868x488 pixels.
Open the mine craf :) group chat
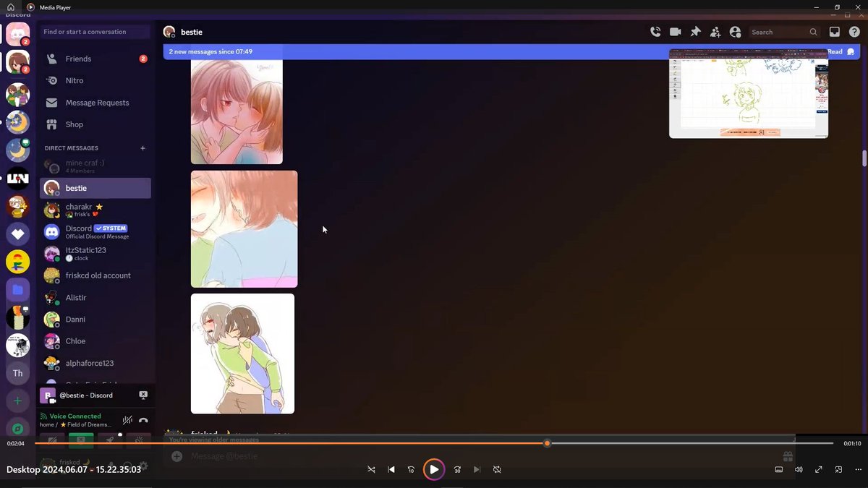point(95,166)
